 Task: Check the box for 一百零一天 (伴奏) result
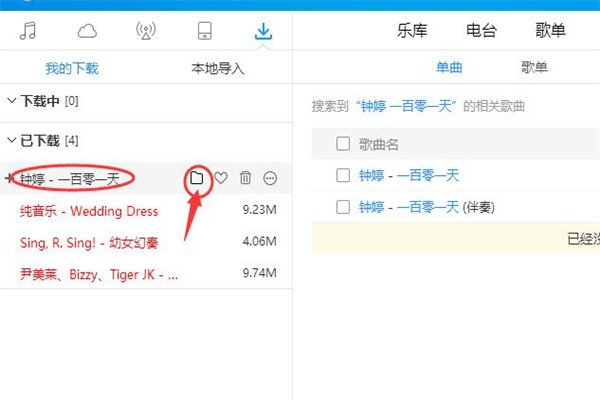coord(343,207)
